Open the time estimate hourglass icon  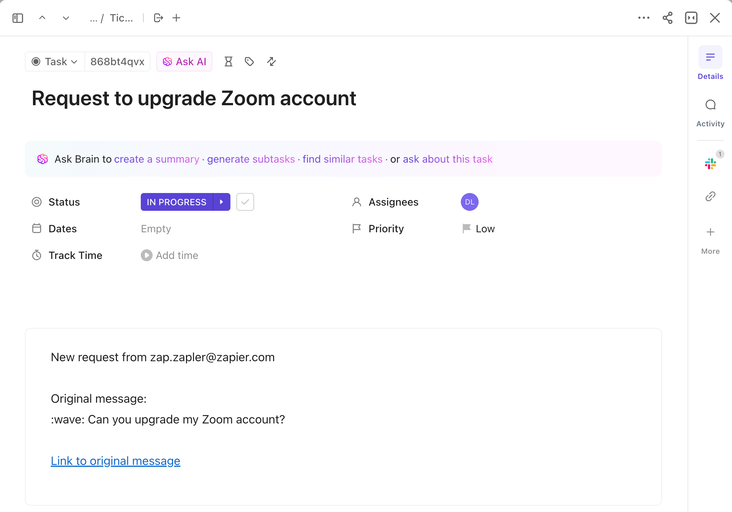click(228, 62)
